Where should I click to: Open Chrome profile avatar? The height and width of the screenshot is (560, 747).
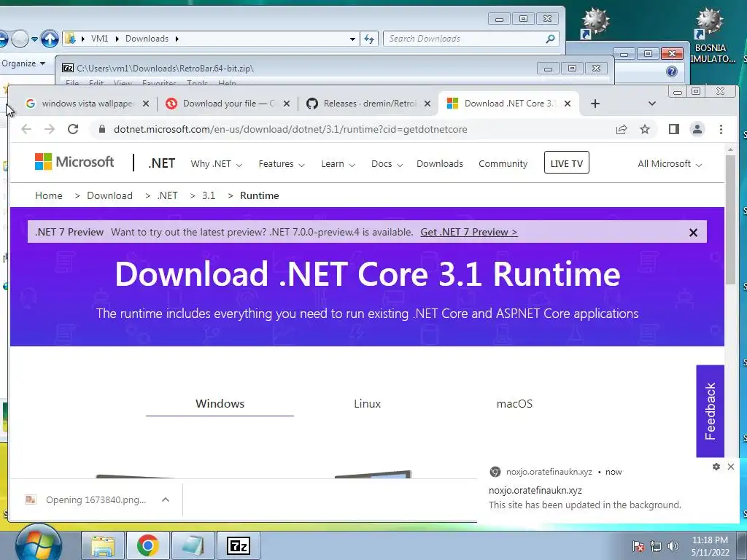pos(697,129)
